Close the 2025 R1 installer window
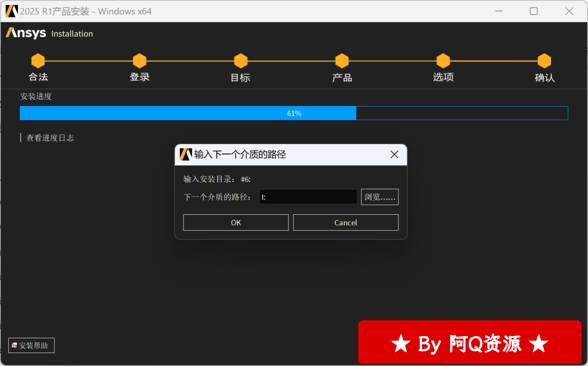Screen dimensions: 588x366 569,11
